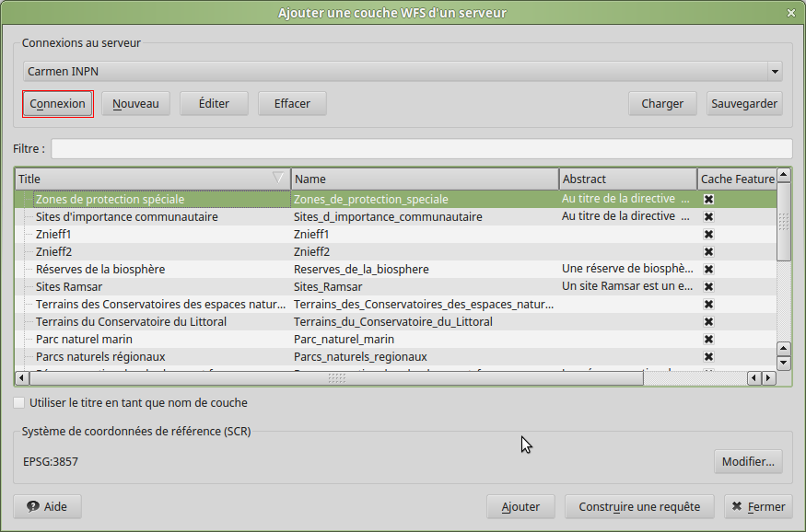Click the Title column sort arrow
Viewport: 806px width, 532px height.
(279, 179)
